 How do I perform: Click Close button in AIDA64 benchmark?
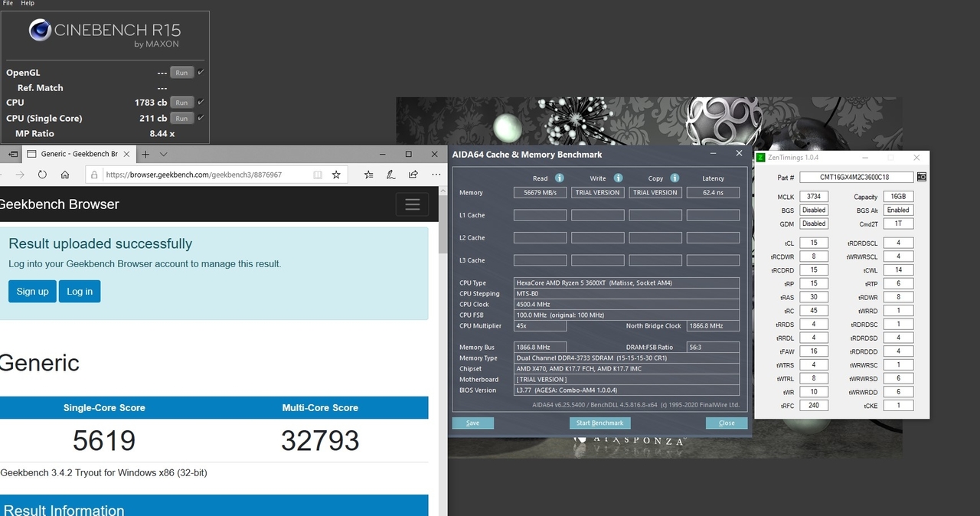(726, 423)
